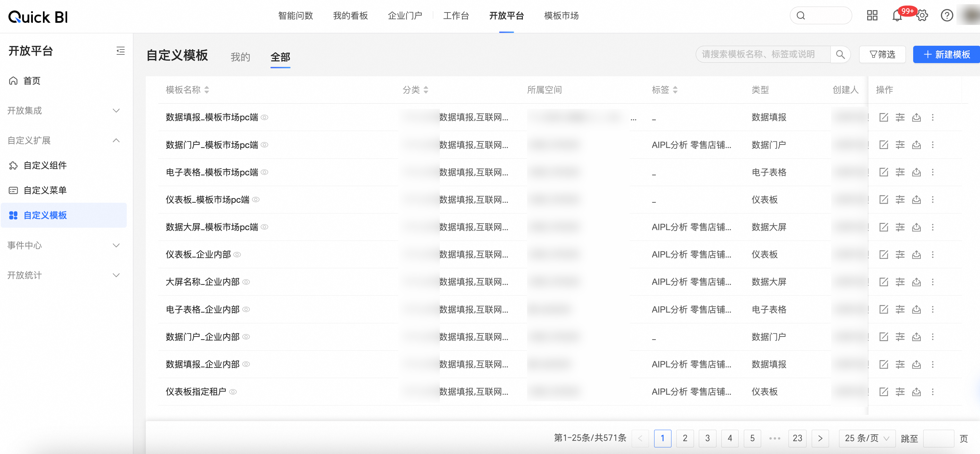
Task: Toggle eye icon beside 电子表格_模板市场pc端
Action: coord(265,172)
